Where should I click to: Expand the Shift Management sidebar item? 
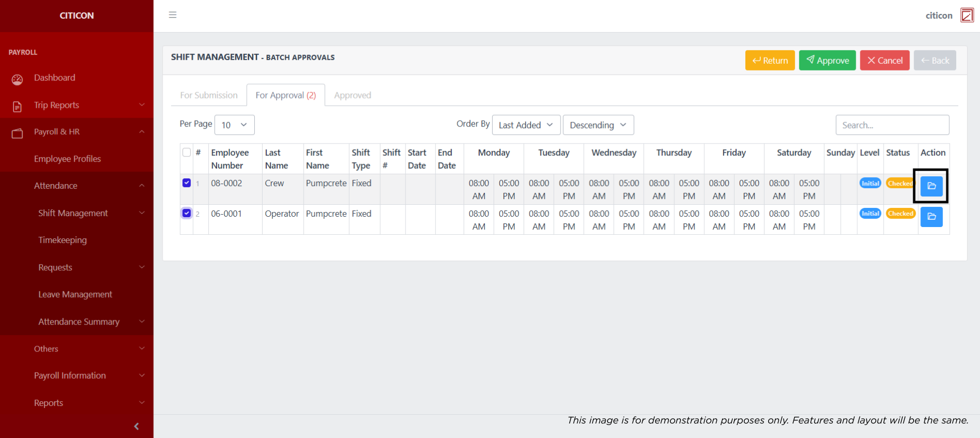(73, 213)
